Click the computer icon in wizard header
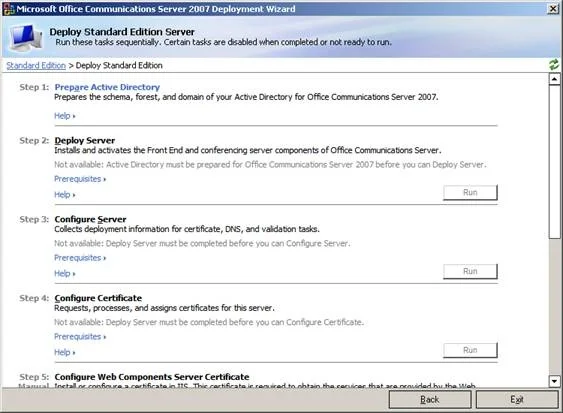The image size is (563, 413). click(26, 37)
